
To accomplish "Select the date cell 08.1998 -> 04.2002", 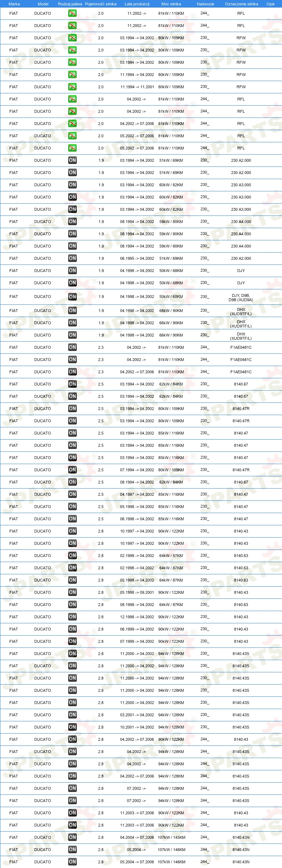I will click(x=137, y=605).
